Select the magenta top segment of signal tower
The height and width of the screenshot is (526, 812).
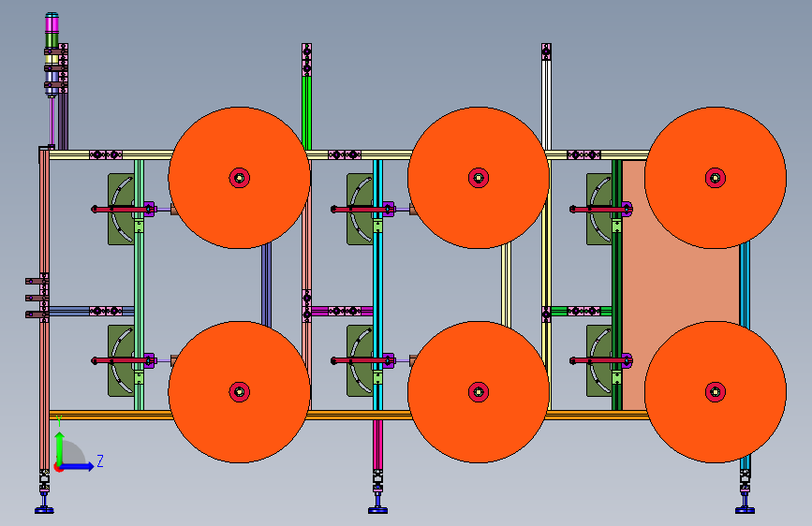[x=52, y=23]
